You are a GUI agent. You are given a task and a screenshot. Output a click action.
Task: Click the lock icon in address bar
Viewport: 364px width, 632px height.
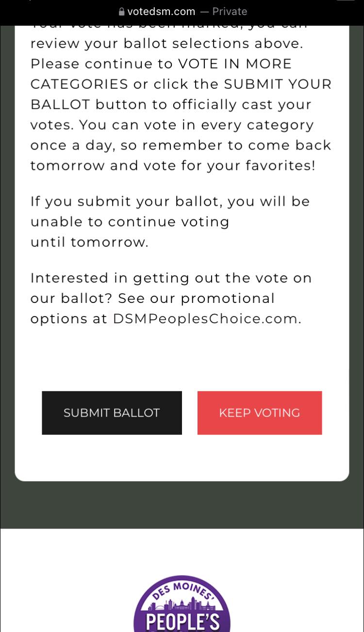[x=121, y=12]
